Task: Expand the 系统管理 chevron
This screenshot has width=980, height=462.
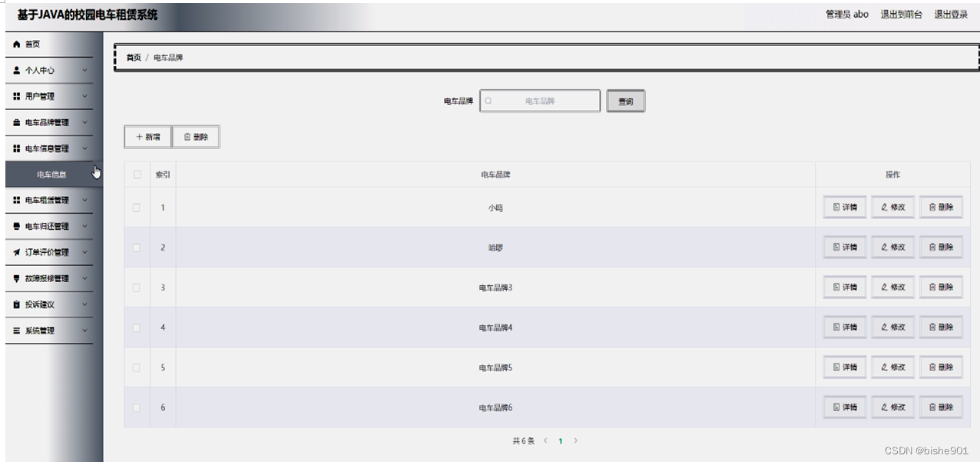Action: pos(84,331)
